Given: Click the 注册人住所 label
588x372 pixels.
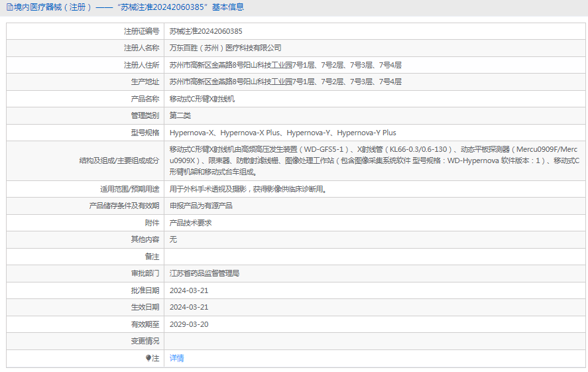Looking at the screenshot, I should tap(142, 65).
